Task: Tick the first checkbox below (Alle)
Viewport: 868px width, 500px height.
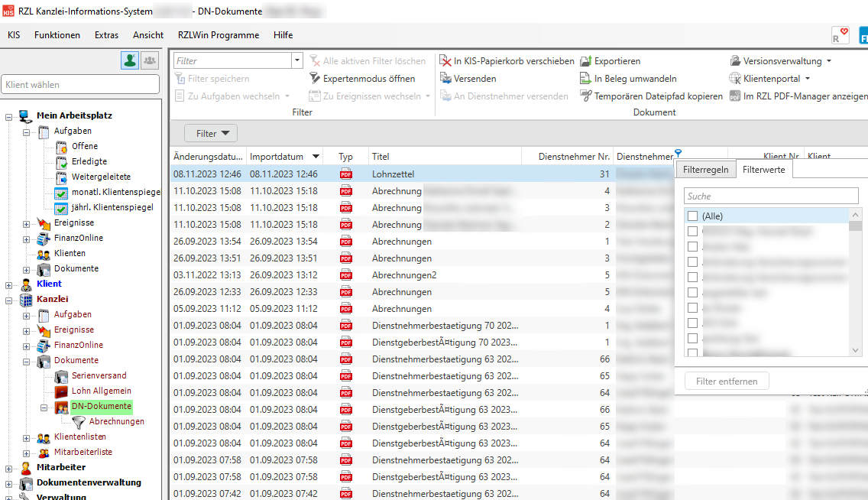Action: click(692, 231)
